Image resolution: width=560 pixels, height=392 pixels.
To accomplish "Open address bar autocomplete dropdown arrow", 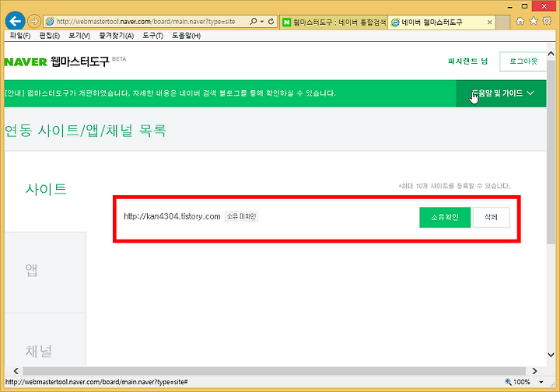I will coord(262,22).
